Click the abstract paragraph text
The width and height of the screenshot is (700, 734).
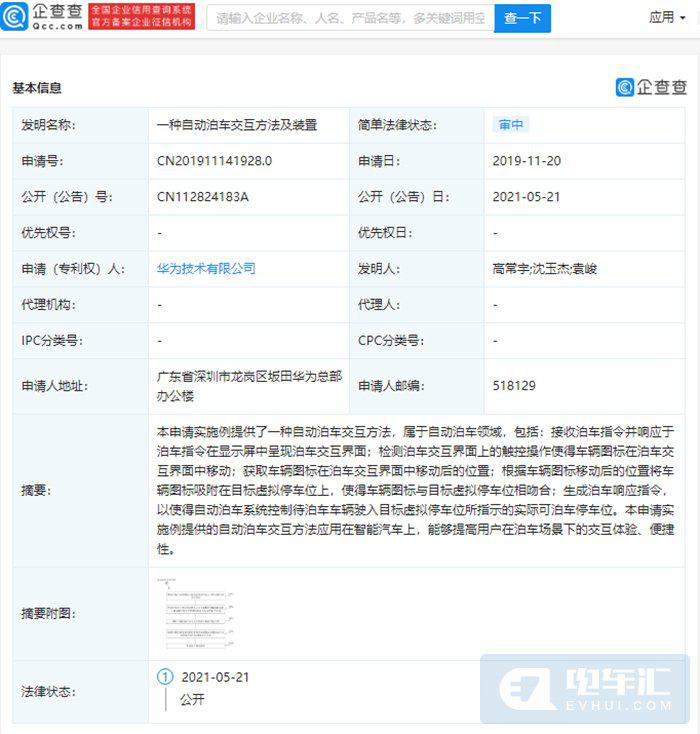point(416,490)
